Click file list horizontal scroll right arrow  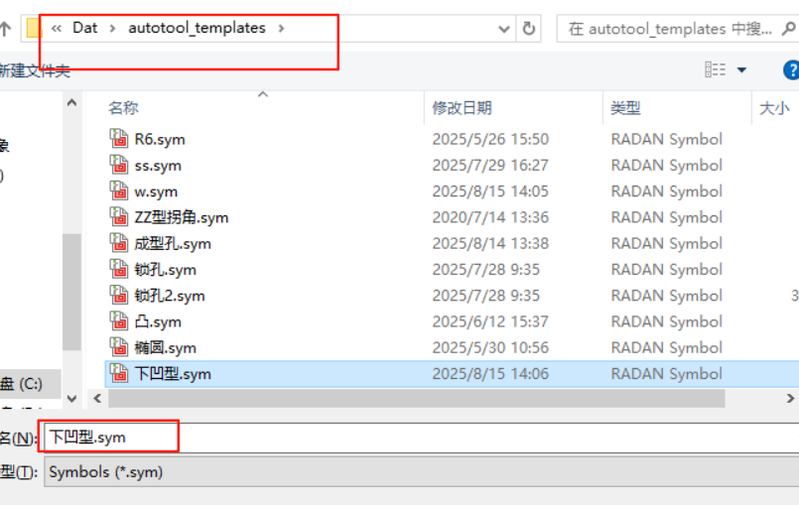click(790, 398)
